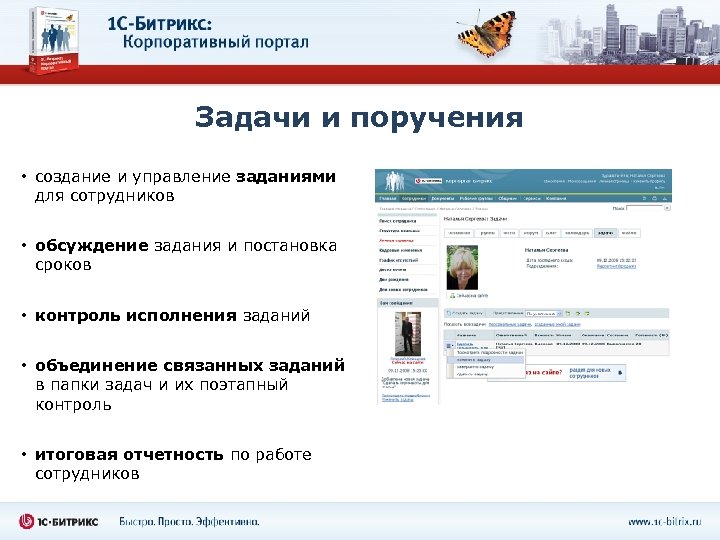Open the персональные задачи filter link
The height and width of the screenshot is (540, 720).
[x=510, y=324]
